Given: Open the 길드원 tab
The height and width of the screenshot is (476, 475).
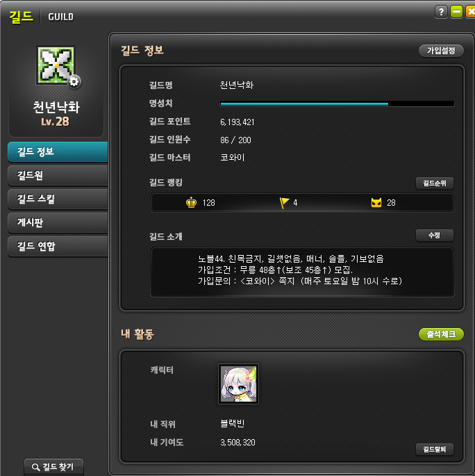Looking at the screenshot, I should click(x=58, y=175).
